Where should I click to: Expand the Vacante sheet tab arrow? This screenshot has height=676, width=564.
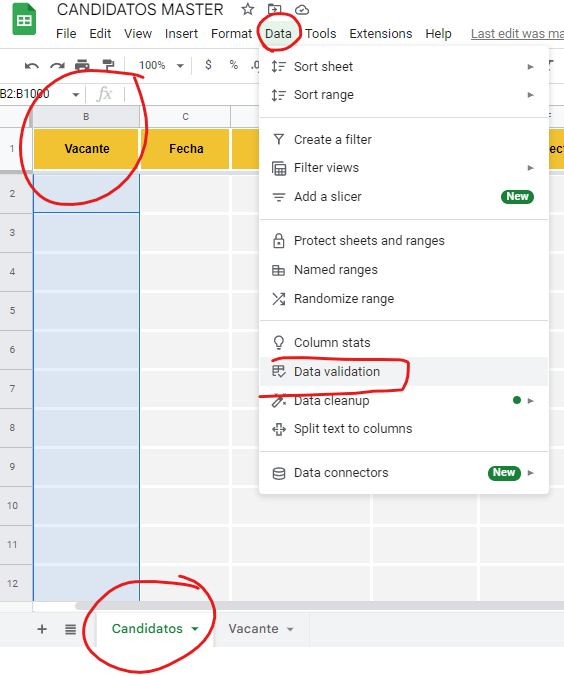pyautogui.click(x=290, y=629)
